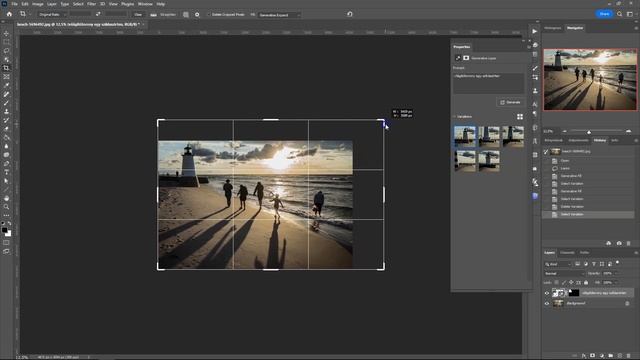Select the Type tool
The height and width of the screenshot is (360, 640).
coord(6,172)
